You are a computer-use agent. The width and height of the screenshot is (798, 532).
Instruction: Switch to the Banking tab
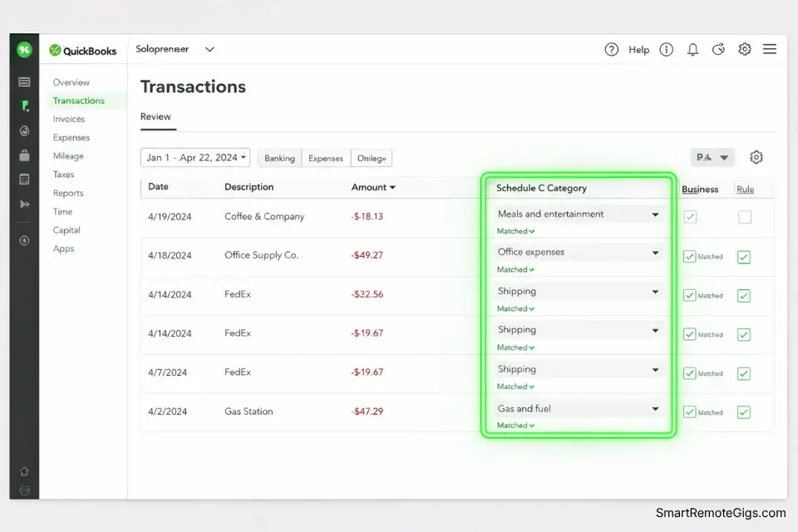click(x=278, y=157)
